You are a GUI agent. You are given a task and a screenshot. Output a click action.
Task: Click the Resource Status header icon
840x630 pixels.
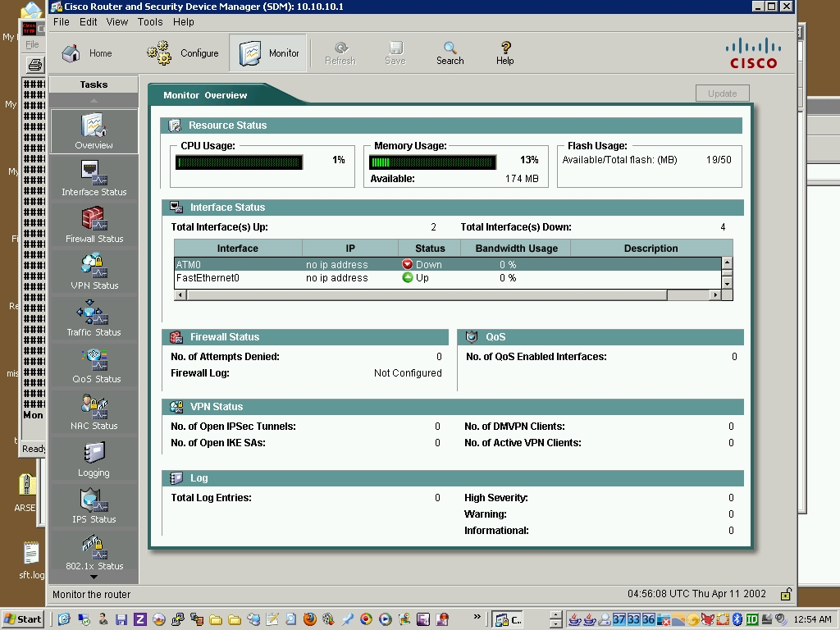(x=176, y=126)
